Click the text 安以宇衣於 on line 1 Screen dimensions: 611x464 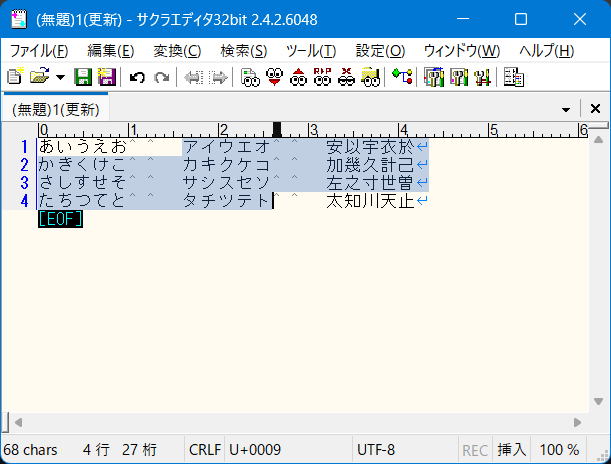coord(370,146)
